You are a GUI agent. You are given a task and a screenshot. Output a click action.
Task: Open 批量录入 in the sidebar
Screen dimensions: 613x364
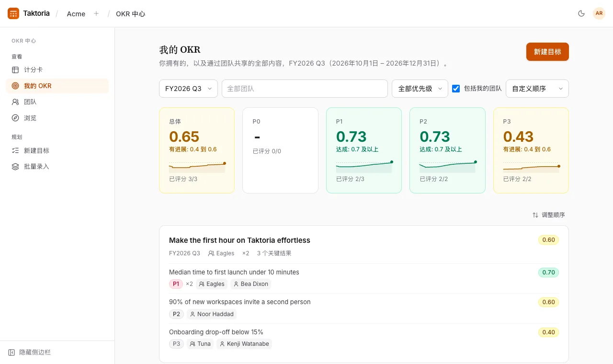pyautogui.click(x=57, y=167)
